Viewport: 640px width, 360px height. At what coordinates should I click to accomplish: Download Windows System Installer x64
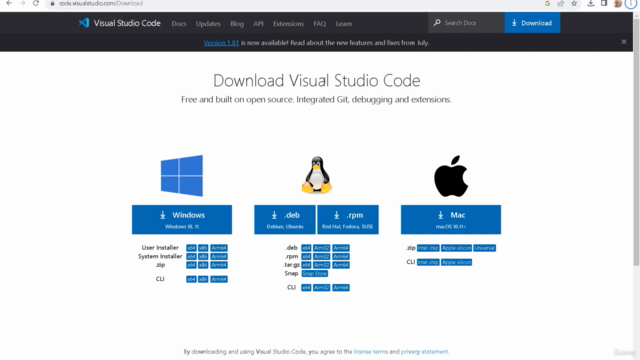click(x=191, y=256)
